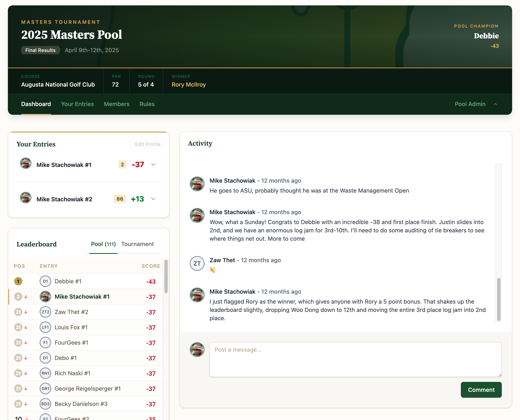
Task: Click the D1 badge next to Debbie #1
Action: click(x=45, y=281)
